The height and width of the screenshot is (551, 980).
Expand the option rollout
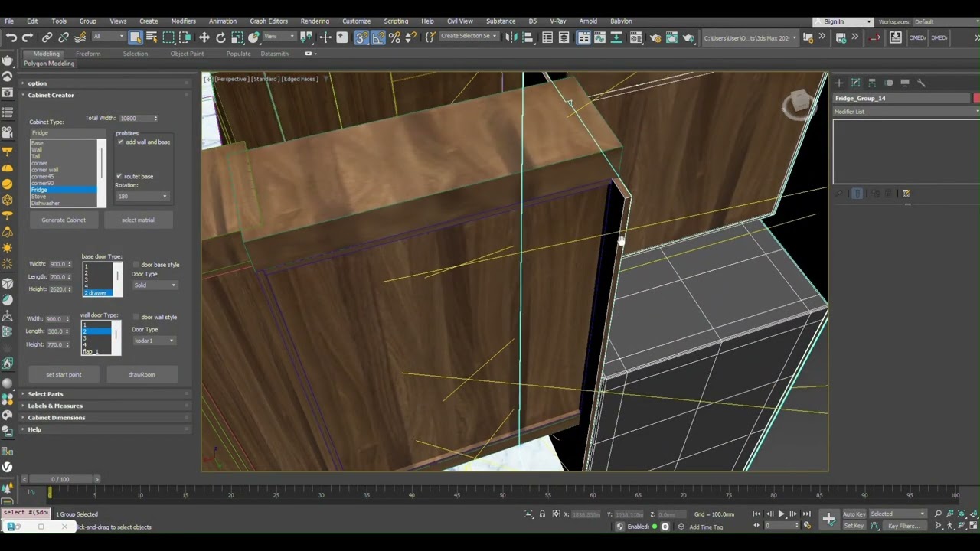click(x=38, y=83)
